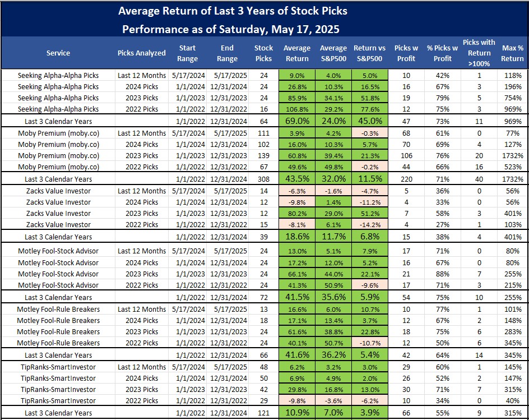The height and width of the screenshot is (420, 529).
Task: Click Moby Premium Last 12 Months -0.3% cell
Action: [x=370, y=133]
